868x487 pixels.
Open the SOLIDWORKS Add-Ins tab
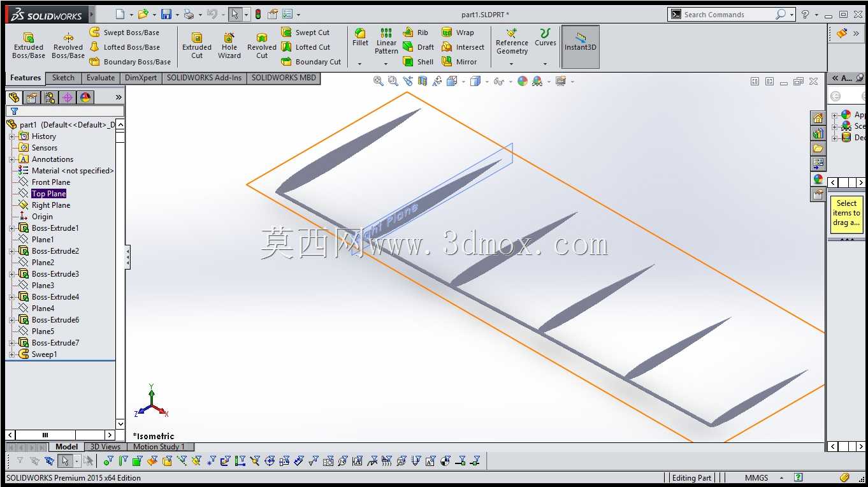[x=205, y=78]
